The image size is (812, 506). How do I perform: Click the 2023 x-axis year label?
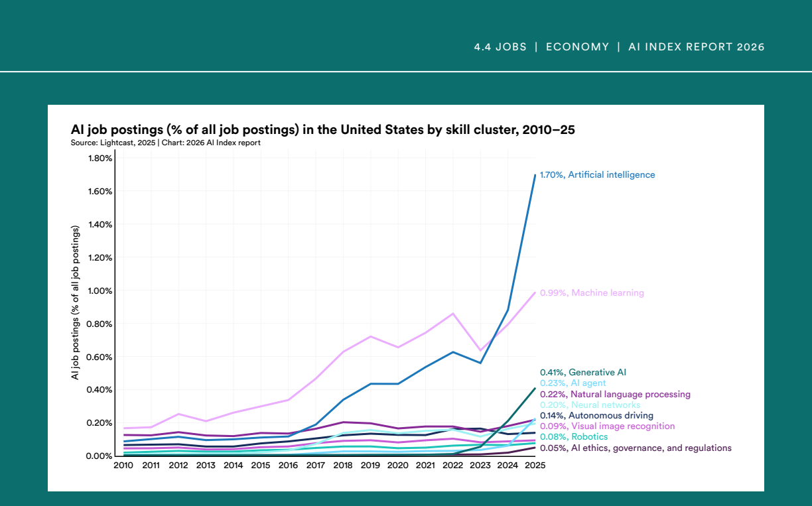[x=480, y=466]
